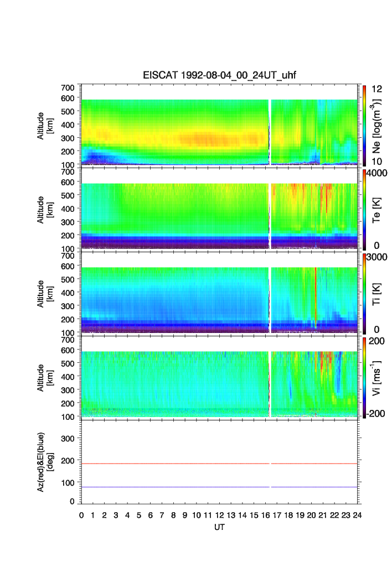
Task: Click the 500 altitude tick of Ti panel
Action: pyautogui.click(x=68, y=279)
